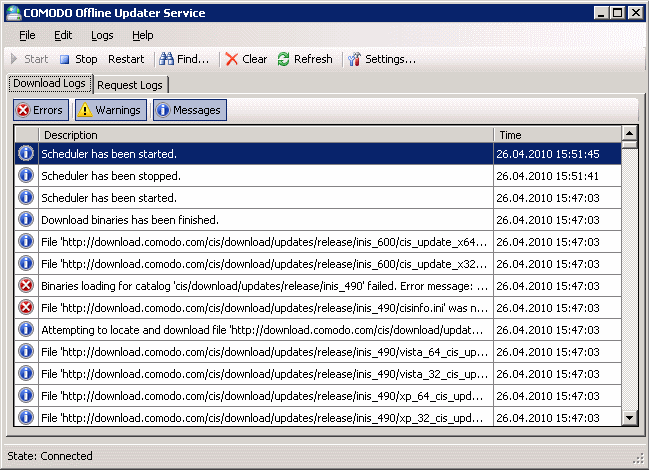This screenshot has width=649, height=470.
Task: Click the Start play arrow icon
Action: pos(14,59)
